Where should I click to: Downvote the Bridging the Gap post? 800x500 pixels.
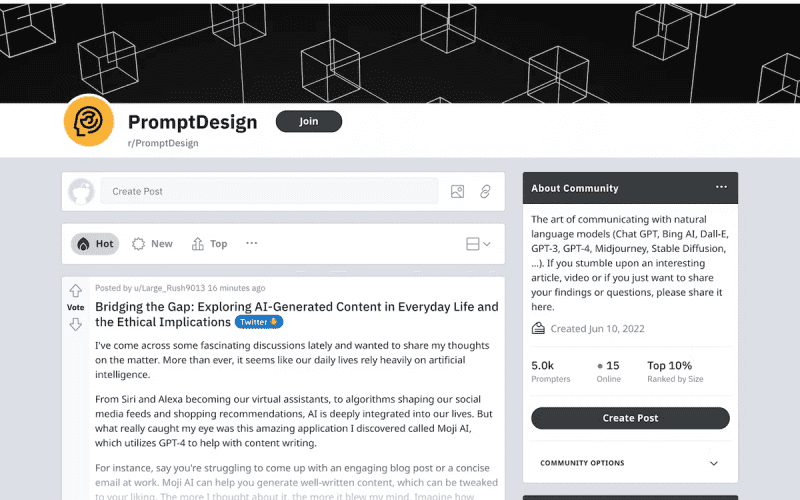[x=76, y=324]
